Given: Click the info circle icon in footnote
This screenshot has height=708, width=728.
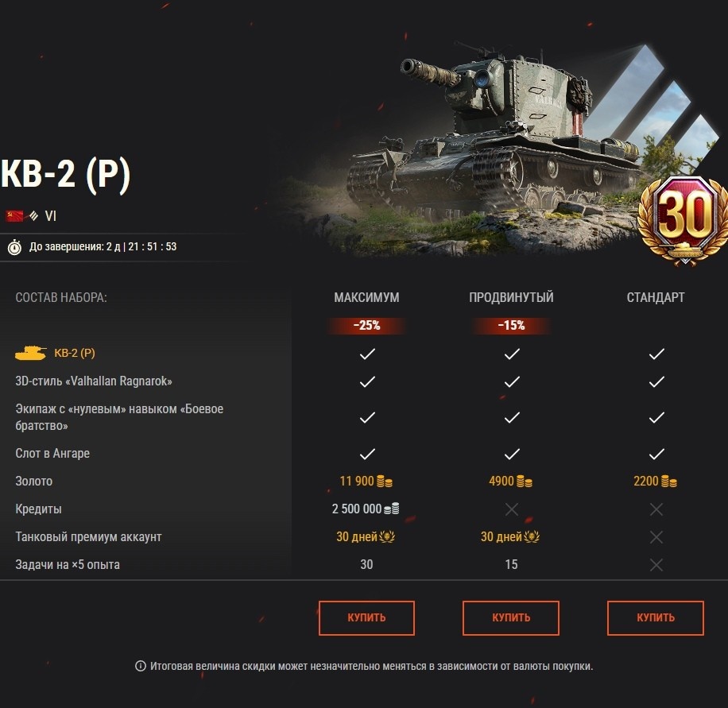Looking at the screenshot, I should pos(140,666).
